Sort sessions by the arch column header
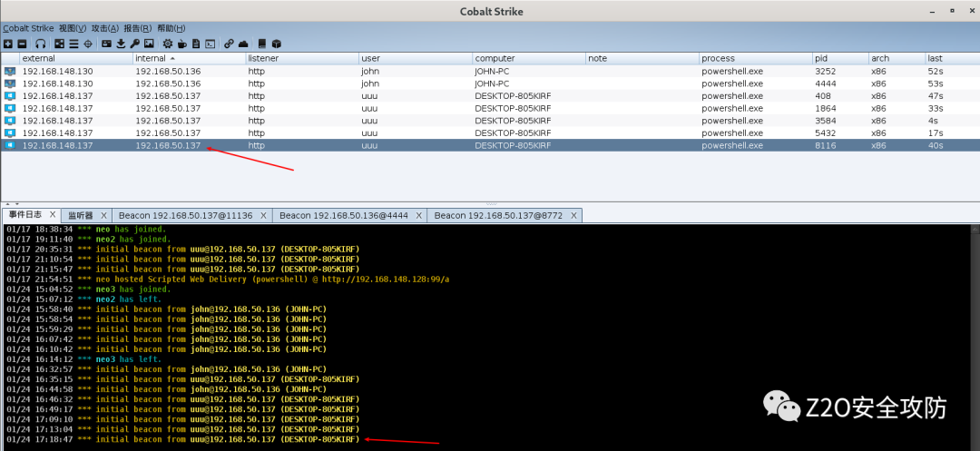Image resolution: width=980 pixels, height=451 pixels. (897, 58)
